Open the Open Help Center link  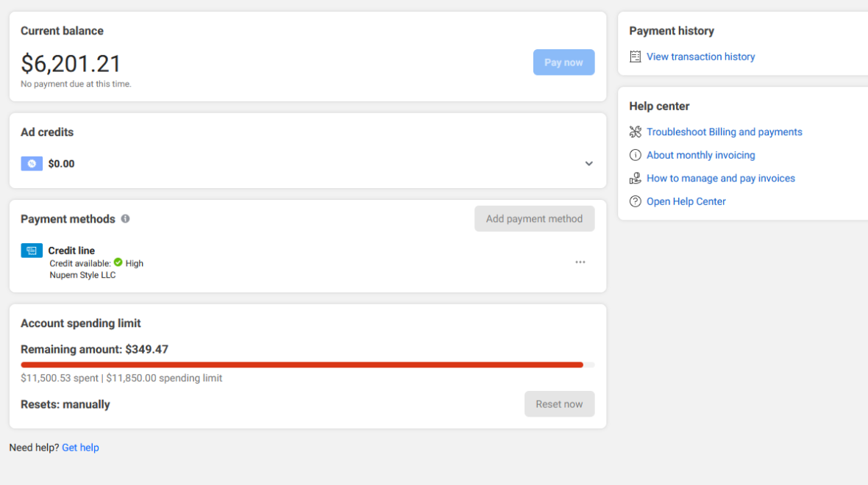tap(686, 201)
